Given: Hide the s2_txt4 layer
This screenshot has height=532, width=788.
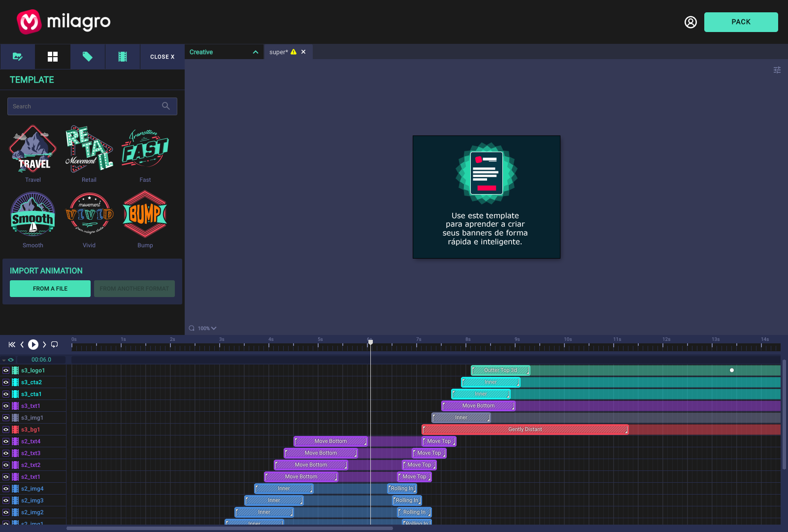Looking at the screenshot, I should (6, 441).
